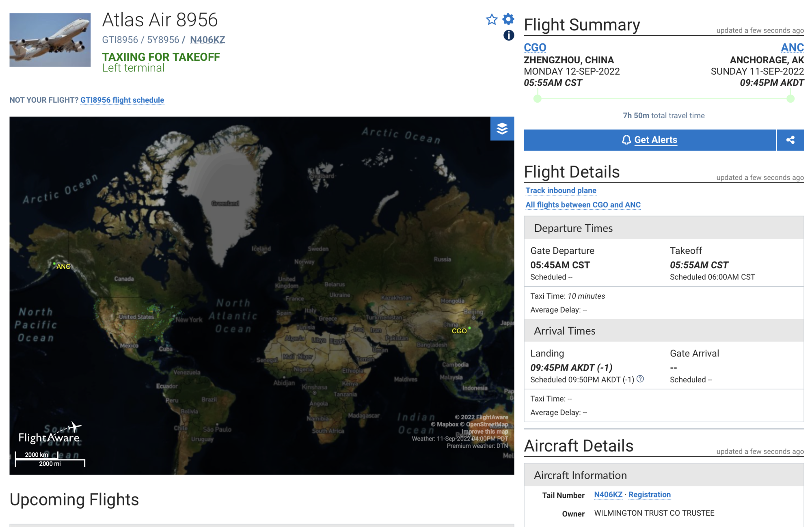
Task: Click the aircraft photo thumbnail
Action: (50, 40)
